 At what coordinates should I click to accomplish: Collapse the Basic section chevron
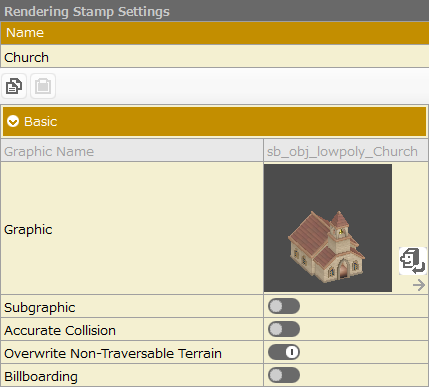pos(13,122)
